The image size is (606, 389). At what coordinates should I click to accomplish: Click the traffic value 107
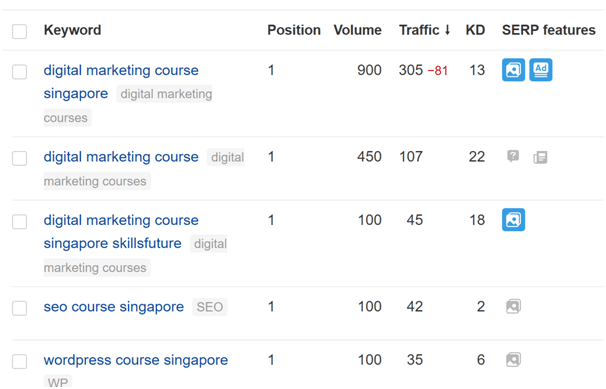click(x=411, y=156)
